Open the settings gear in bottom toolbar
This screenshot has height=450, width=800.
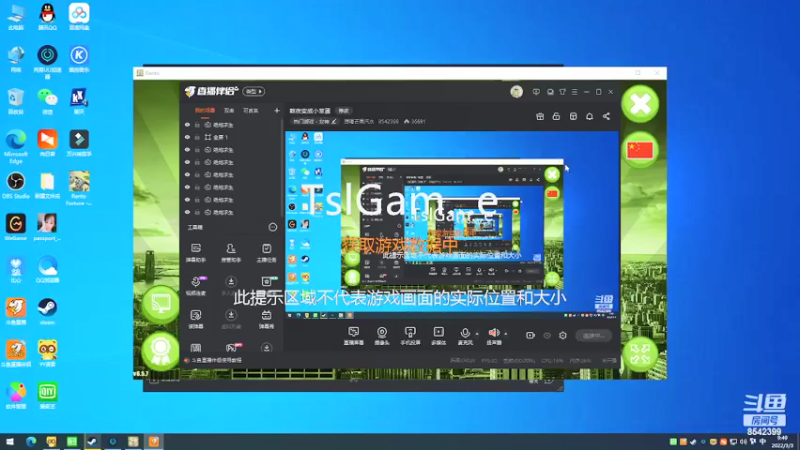click(x=563, y=336)
